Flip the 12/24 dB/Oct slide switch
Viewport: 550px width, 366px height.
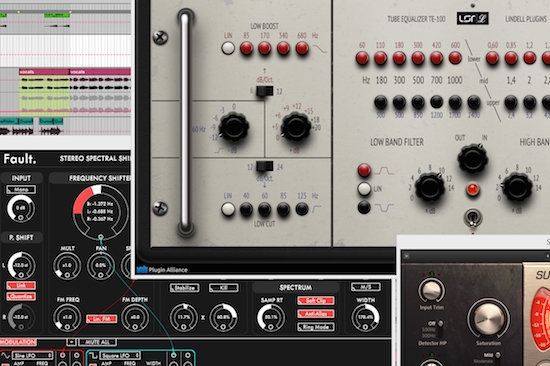(x=264, y=166)
